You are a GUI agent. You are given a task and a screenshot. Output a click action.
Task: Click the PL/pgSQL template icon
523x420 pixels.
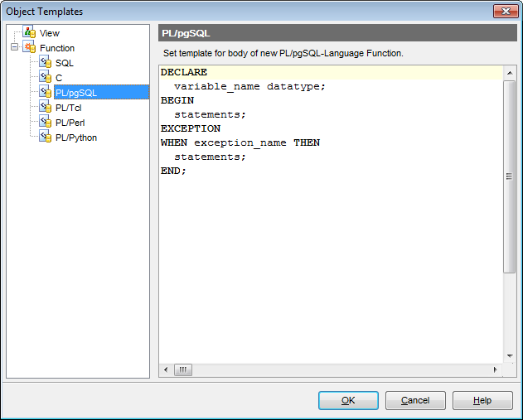(46, 92)
